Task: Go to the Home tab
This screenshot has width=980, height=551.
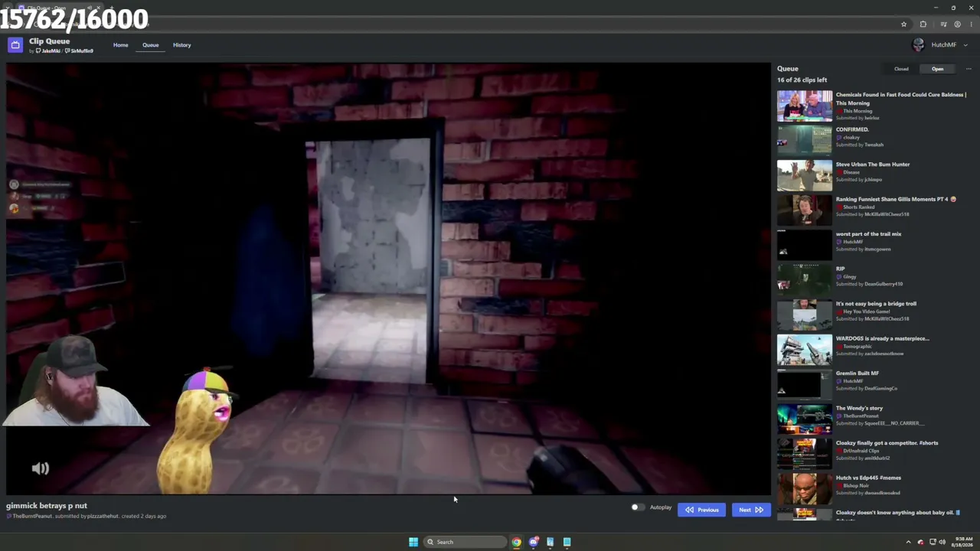Action: tap(121, 45)
